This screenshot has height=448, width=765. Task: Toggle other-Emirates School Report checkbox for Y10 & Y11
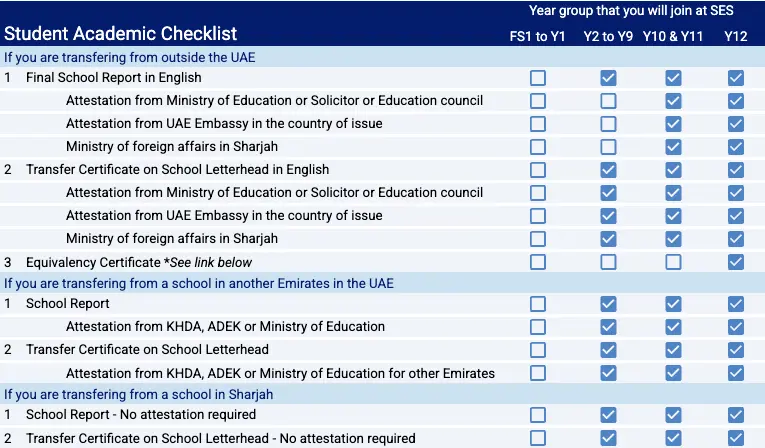coord(673,304)
